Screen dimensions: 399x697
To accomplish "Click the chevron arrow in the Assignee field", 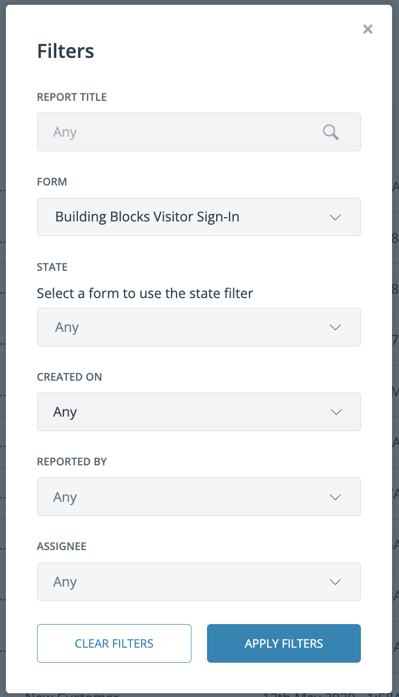I will pos(335,582).
